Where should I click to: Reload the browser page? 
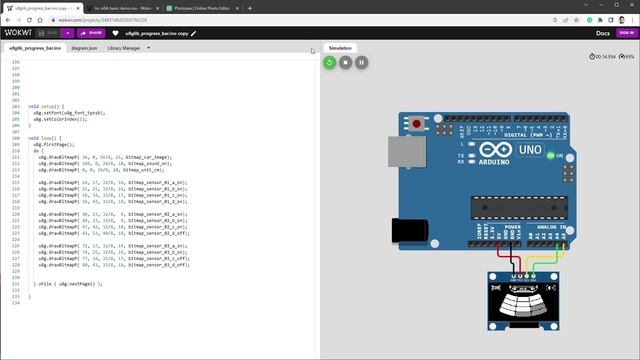point(29,20)
